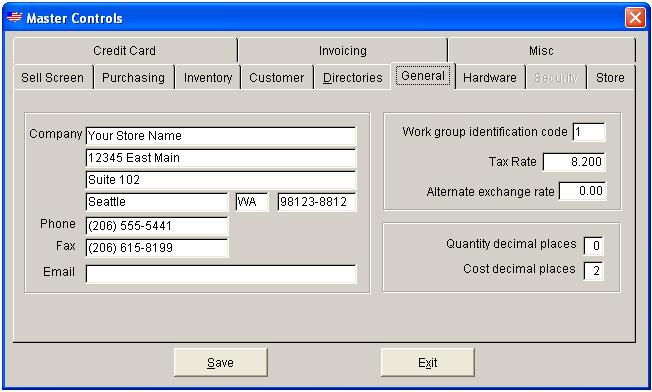Click the Tax Rate label
The image size is (652, 392).
[513, 161]
